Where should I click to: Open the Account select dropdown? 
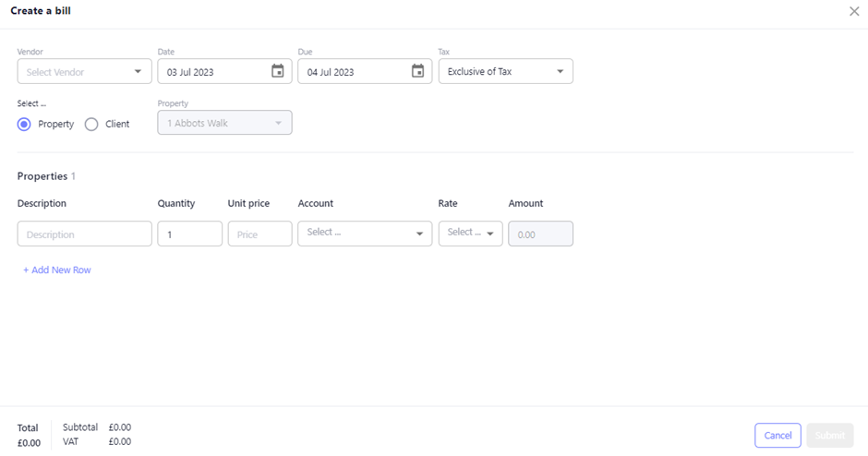pyautogui.click(x=364, y=234)
